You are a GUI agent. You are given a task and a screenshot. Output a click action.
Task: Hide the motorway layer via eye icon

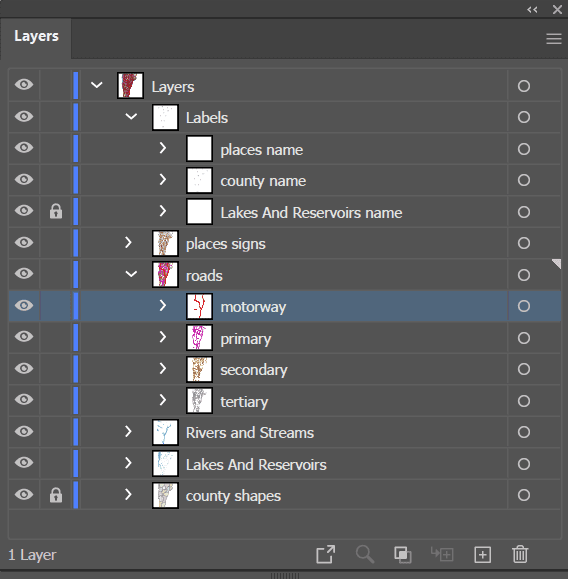pos(24,306)
